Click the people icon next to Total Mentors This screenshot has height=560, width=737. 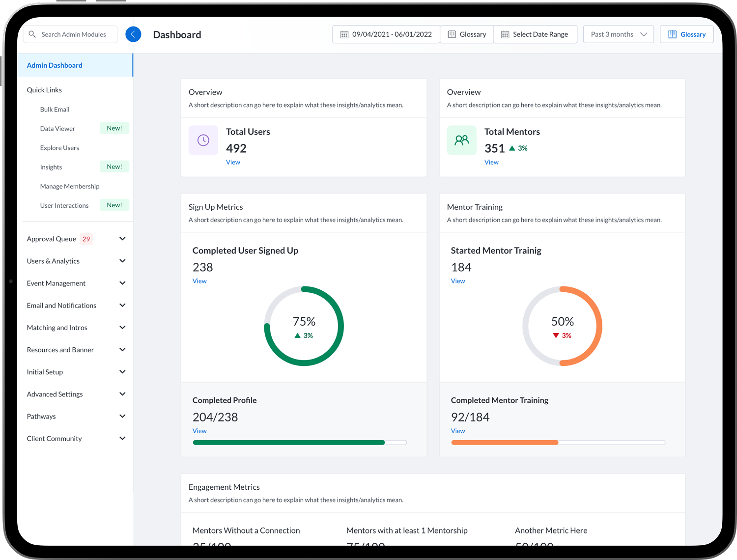[461, 140]
